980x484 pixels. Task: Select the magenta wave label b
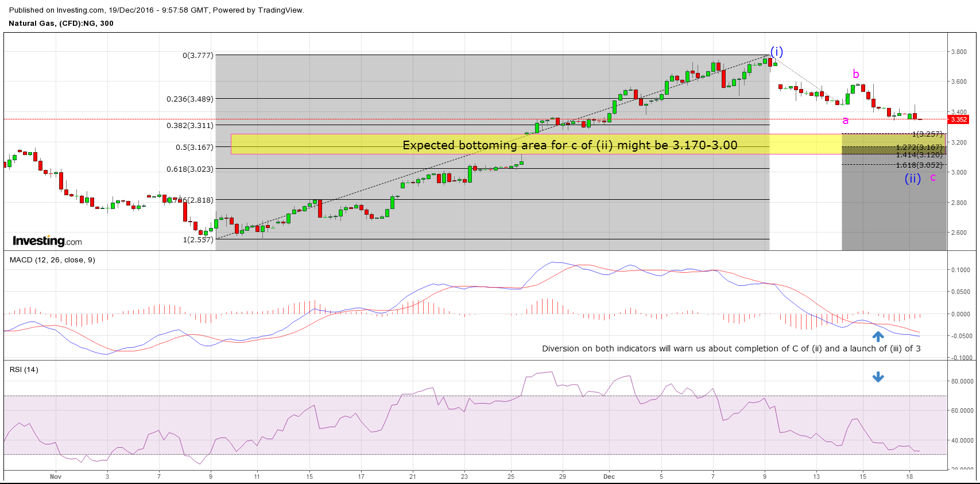point(855,73)
